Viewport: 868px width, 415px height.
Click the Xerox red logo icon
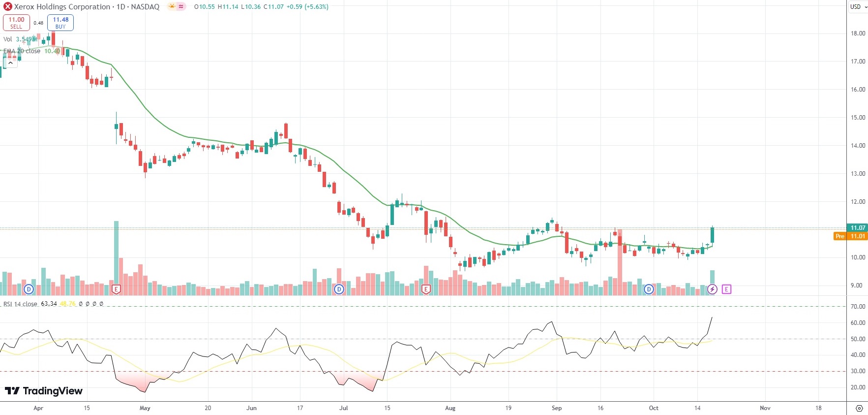coord(8,7)
